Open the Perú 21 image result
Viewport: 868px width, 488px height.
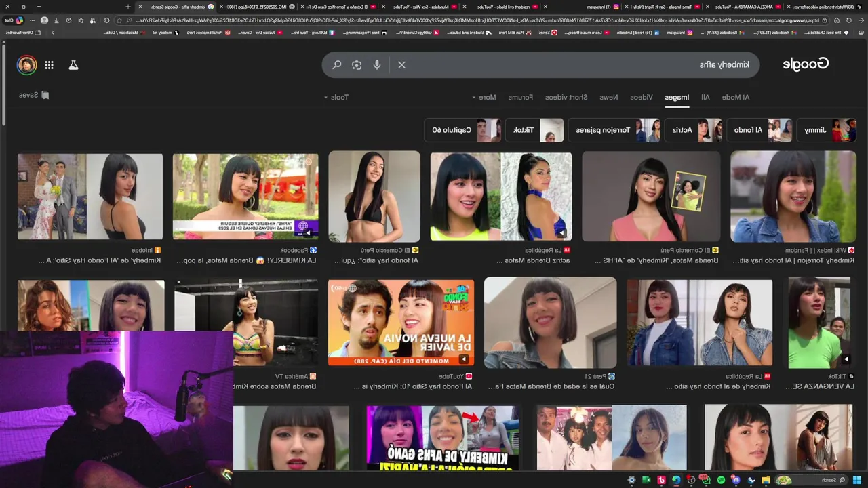550,323
